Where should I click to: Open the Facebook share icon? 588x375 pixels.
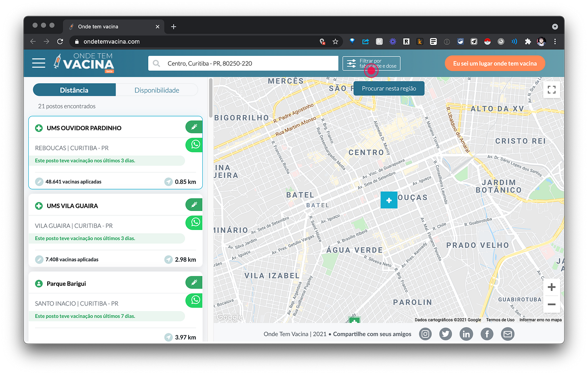487,334
